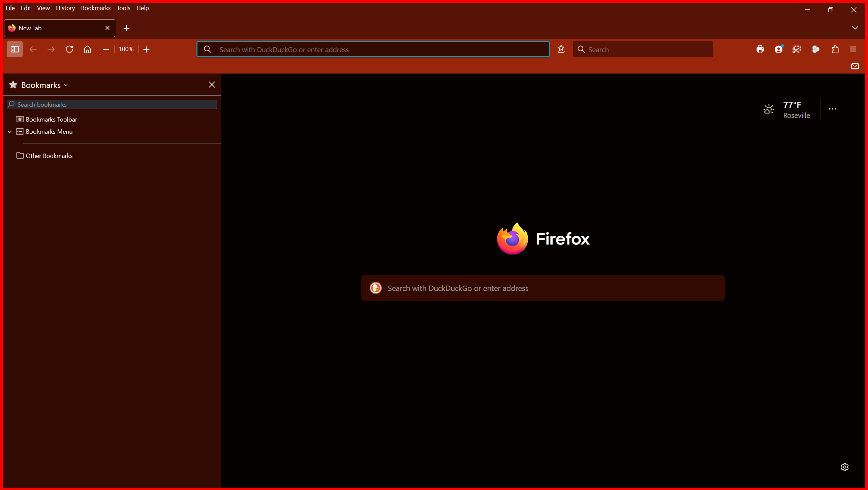Open the weather widget three-dot menu
This screenshot has width=868, height=490.
833,109
